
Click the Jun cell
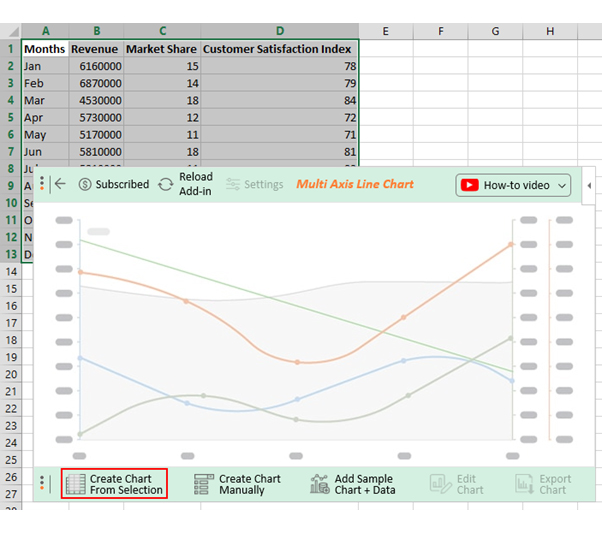pos(45,151)
